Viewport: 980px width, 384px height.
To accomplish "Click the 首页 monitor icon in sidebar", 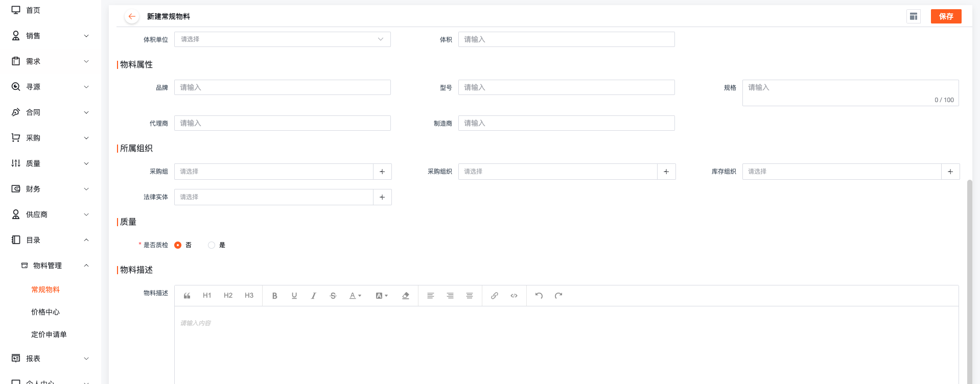I will (x=16, y=10).
